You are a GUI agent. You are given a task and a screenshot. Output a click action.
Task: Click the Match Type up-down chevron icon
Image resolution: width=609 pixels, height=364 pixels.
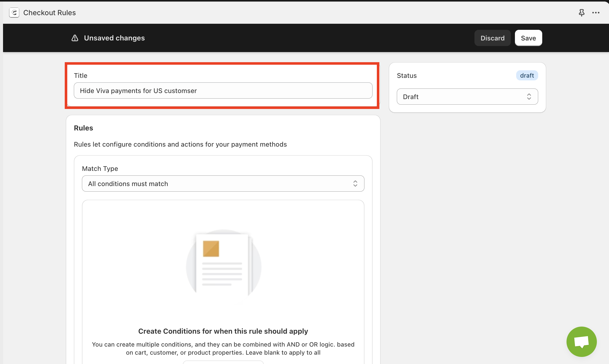355,184
